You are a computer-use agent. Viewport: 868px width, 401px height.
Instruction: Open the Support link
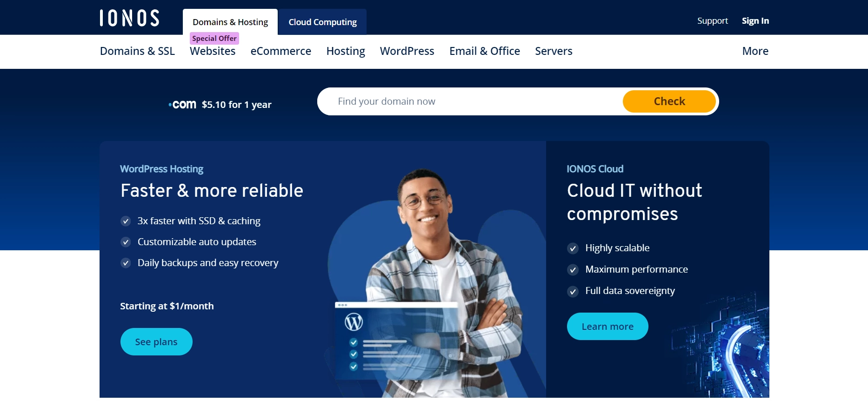[x=712, y=21]
